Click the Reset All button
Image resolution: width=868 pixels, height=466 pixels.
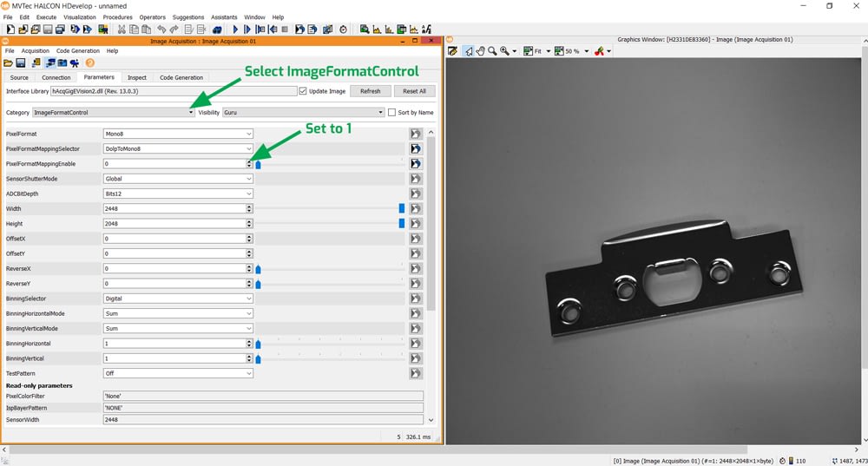(x=414, y=91)
